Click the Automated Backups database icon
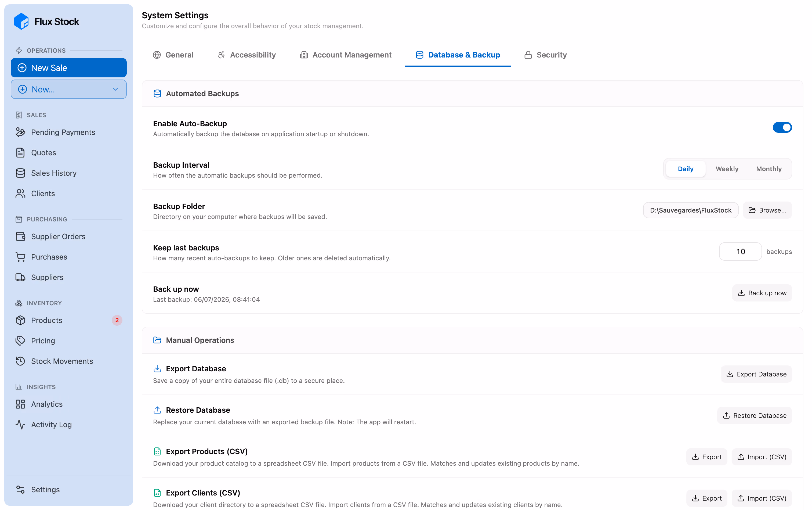 click(157, 94)
